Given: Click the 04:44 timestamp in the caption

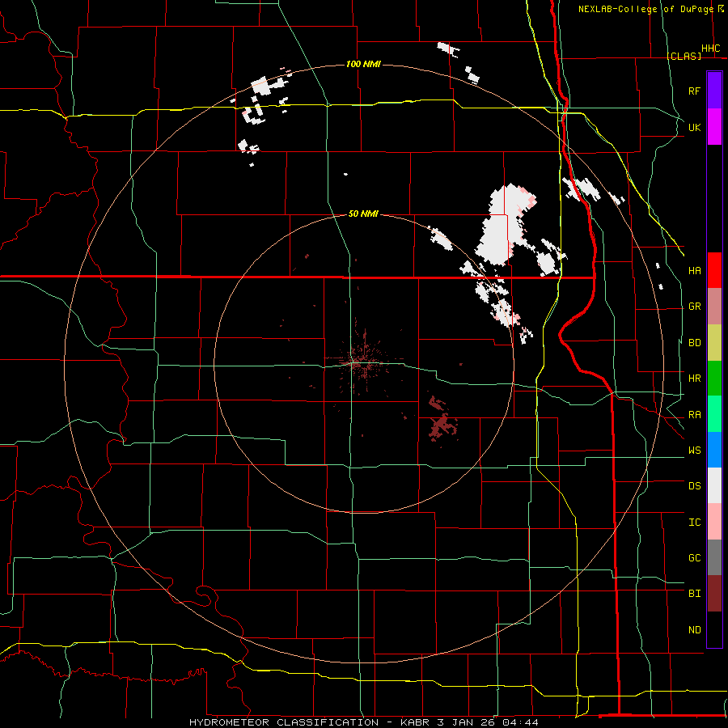Looking at the screenshot, I should coord(523,722).
